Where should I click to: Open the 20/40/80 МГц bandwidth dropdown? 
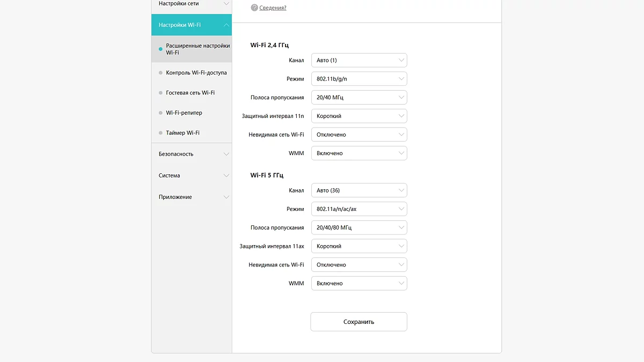point(358,227)
